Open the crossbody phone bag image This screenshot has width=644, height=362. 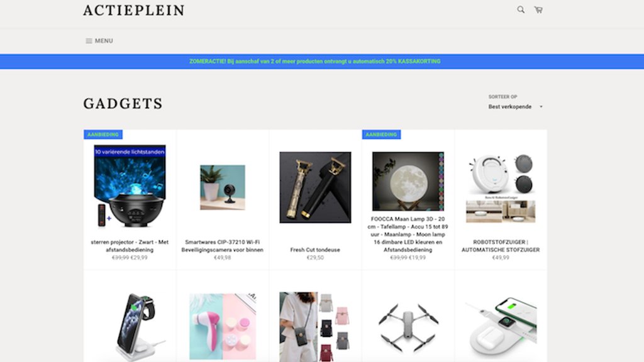316,327
